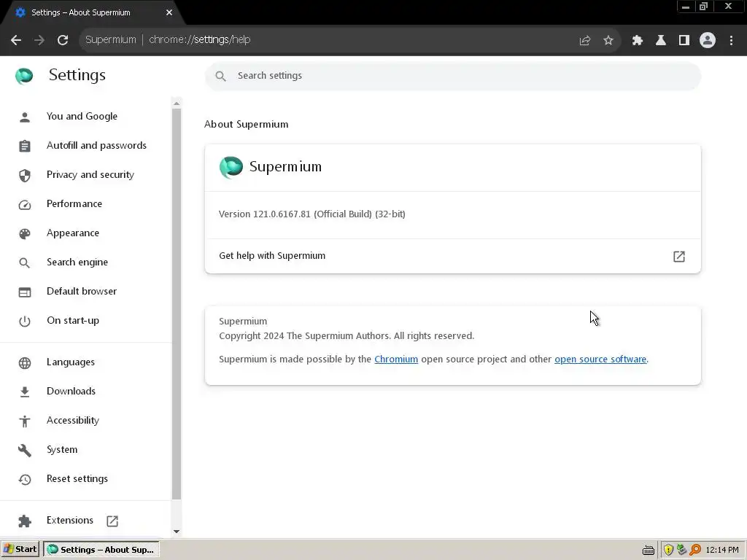Open Autofill and passwords section
The height and width of the screenshot is (560, 747).
(96, 145)
